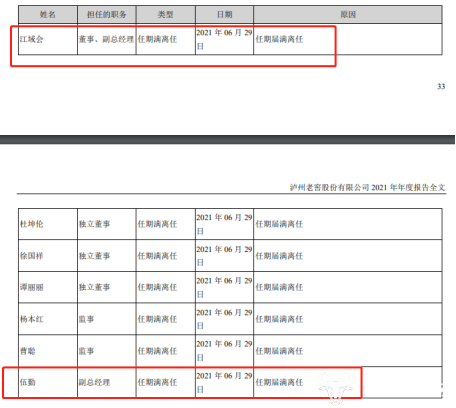Click 独立董事 in 杜坤伦's row
456x408 pixels.
[94, 224]
